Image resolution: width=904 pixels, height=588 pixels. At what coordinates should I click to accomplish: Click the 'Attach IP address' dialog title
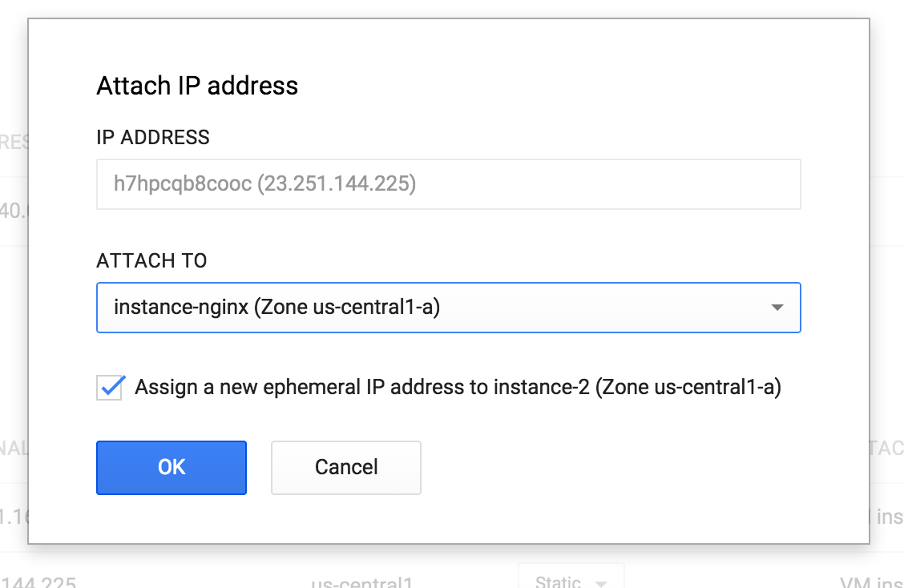click(x=197, y=86)
